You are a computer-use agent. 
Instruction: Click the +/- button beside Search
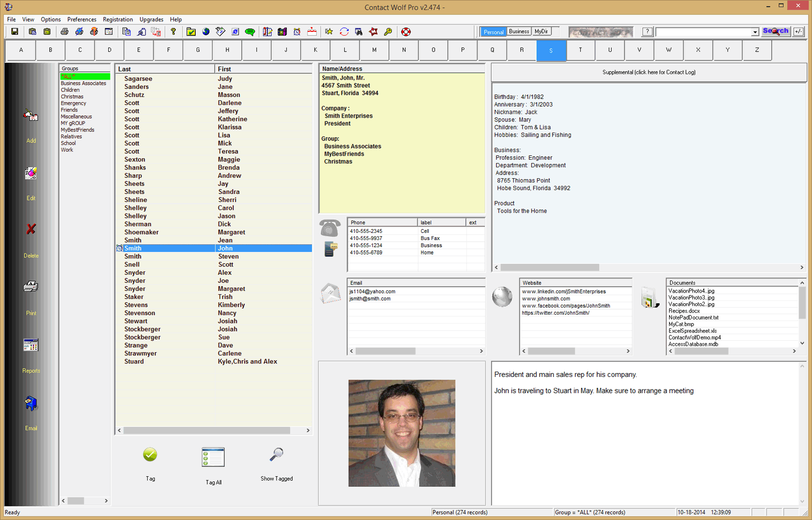[x=798, y=32]
